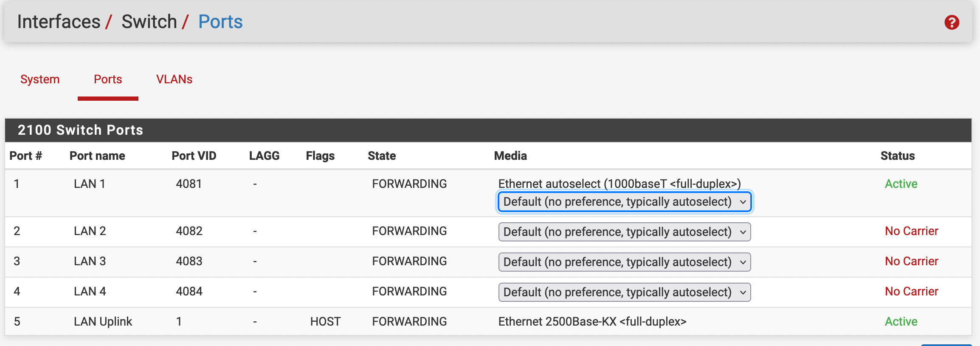Click the Media column header
The height and width of the screenshot is (346, 980).
click(x=510, y=156)
